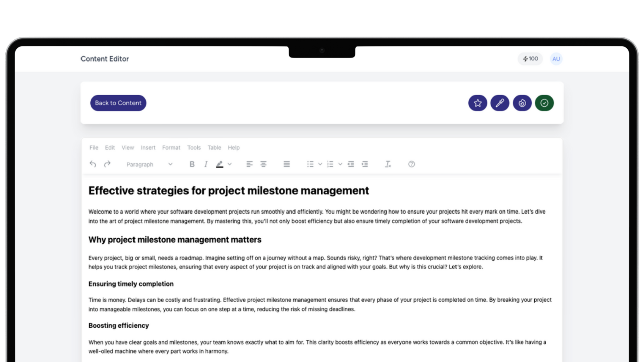644x362 pixels.
Task: Open the View menu
Action: 128,148
